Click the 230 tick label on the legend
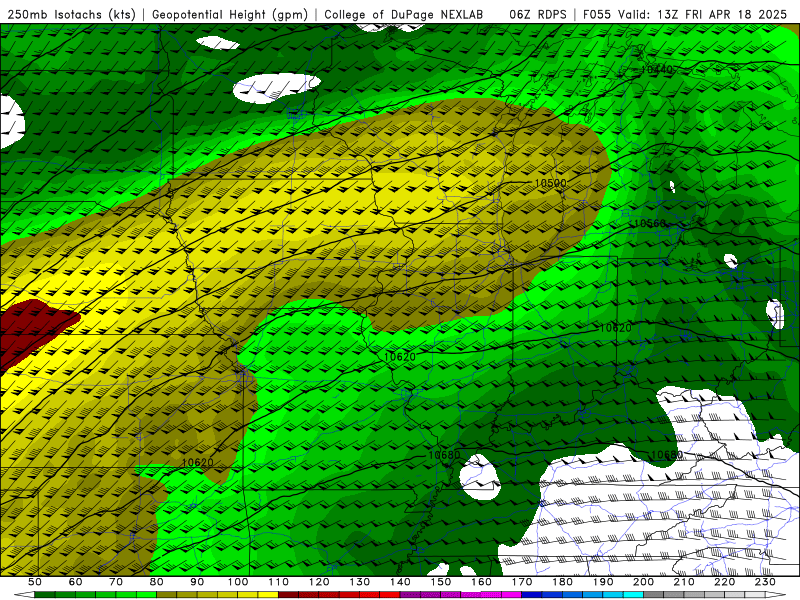800x600 pixels. click(x=765, y=582)
